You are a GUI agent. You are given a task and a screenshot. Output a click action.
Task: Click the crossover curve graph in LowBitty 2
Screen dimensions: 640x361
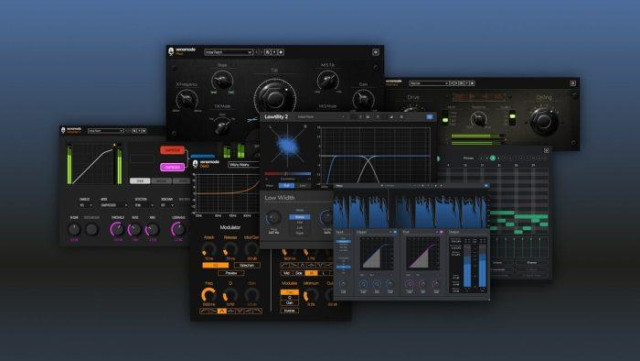pos(375,155)
